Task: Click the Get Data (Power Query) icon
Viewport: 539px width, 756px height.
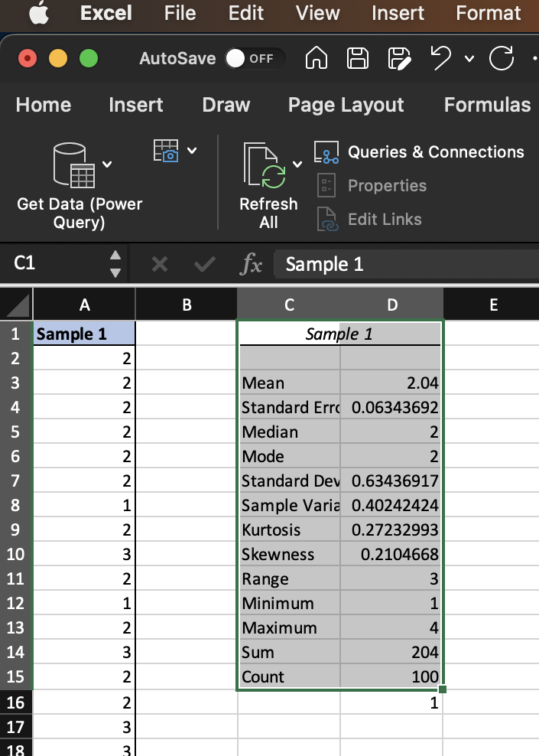Action: (x=74, y=165)
